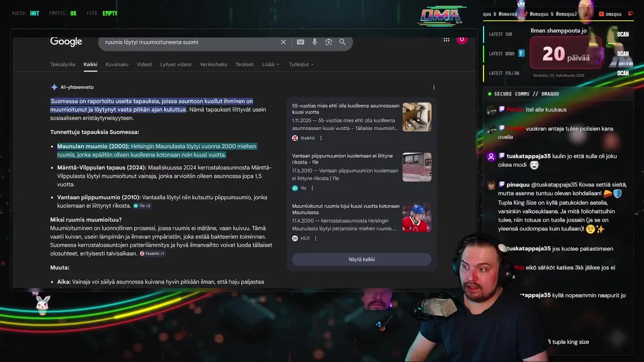Click thumbnail of Vantaan piippumuumio article
The height and width of the screenshot is (362, 644).
pyautogui.click(x=417, y=167)
